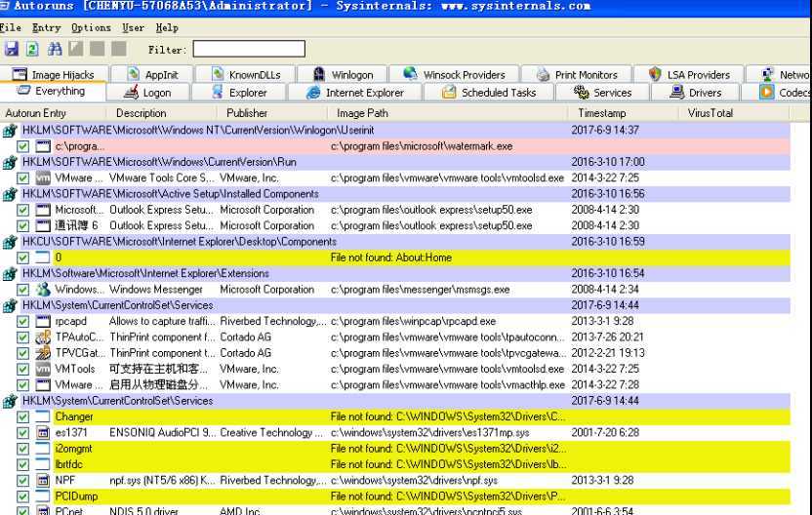
Task: Click the rpcapd.exe image path
Action: (413, 322)
